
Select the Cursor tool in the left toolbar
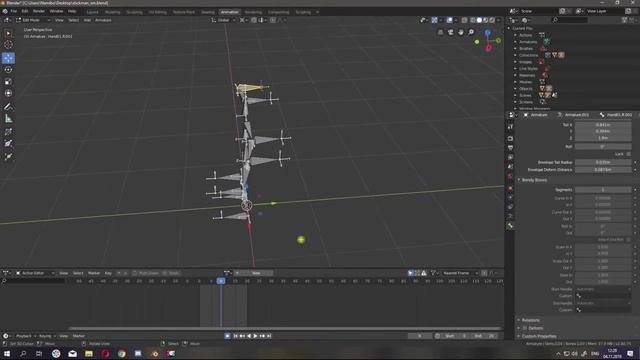click(8, 45)
